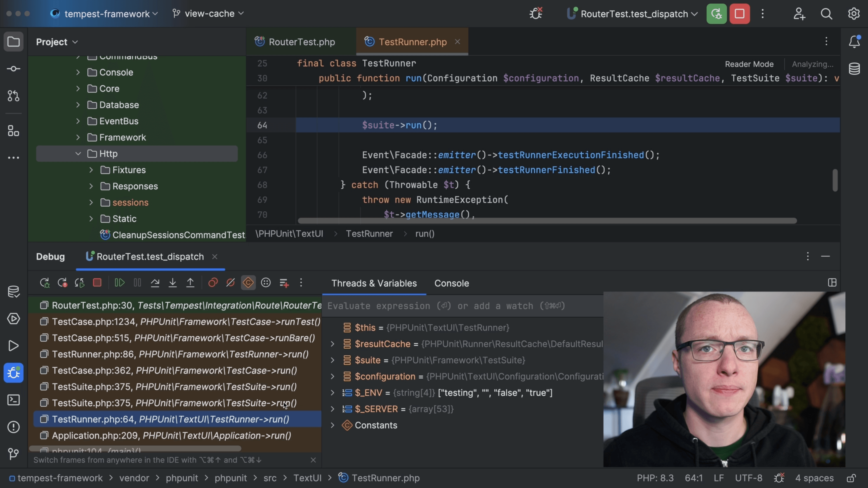Click the vendor breadcrumb in navigation bar

(x=134, y=478)
